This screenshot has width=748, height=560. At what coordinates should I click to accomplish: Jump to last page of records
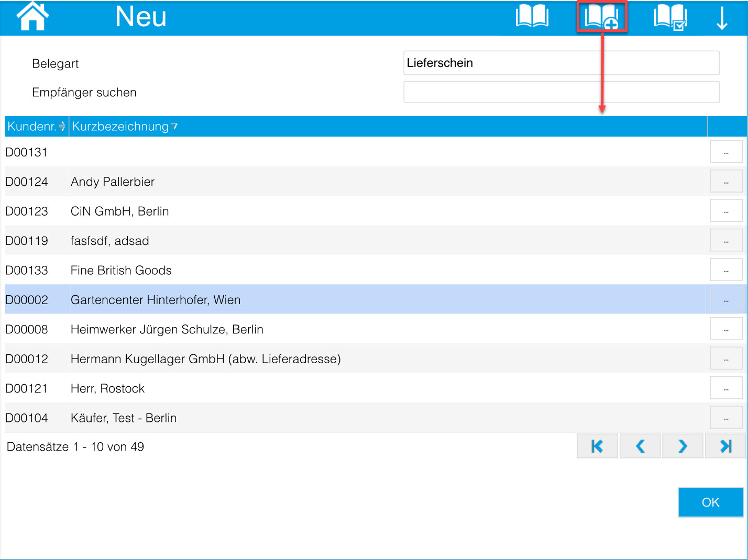click(725, 446)
